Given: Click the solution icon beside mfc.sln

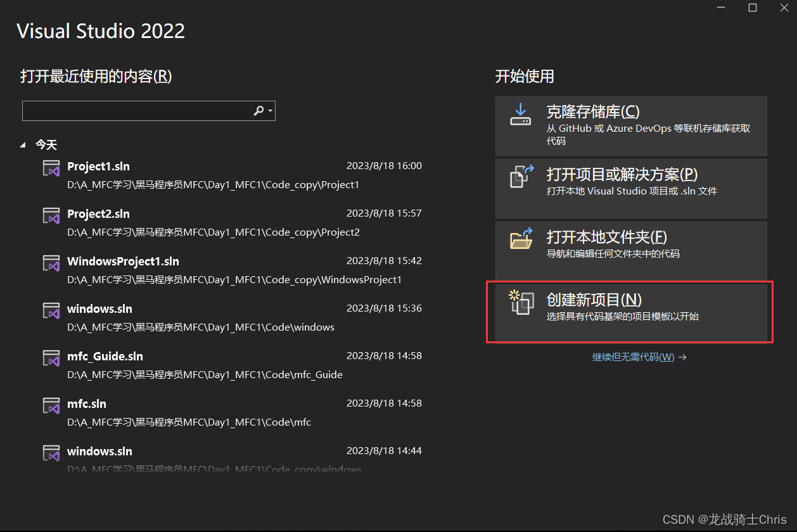Looking at the screenshot, I should (51, 405).
